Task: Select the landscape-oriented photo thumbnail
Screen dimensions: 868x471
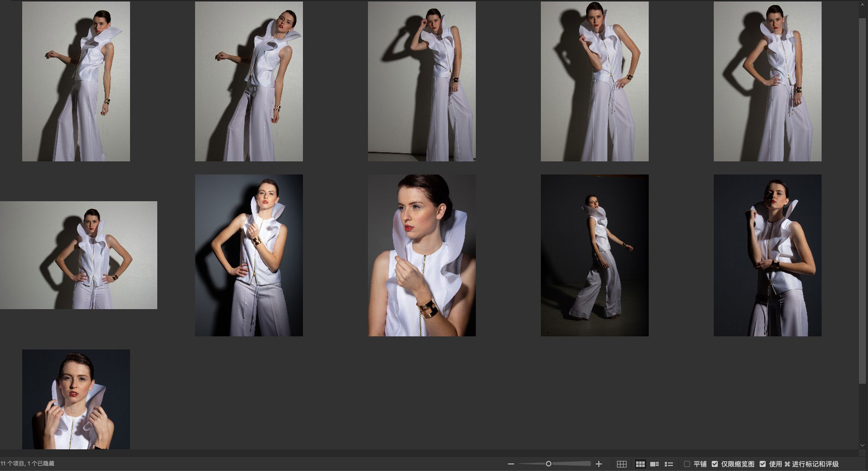Action: tap(79, 255)
